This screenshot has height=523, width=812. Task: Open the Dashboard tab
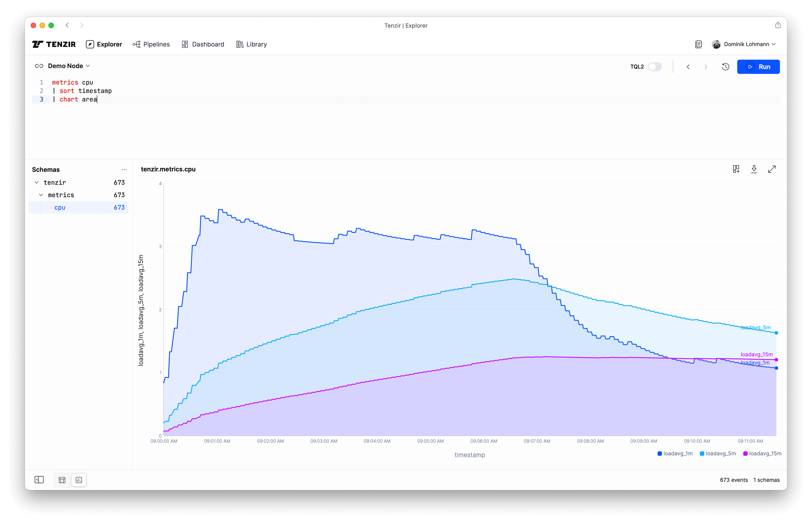pos(203,44)
